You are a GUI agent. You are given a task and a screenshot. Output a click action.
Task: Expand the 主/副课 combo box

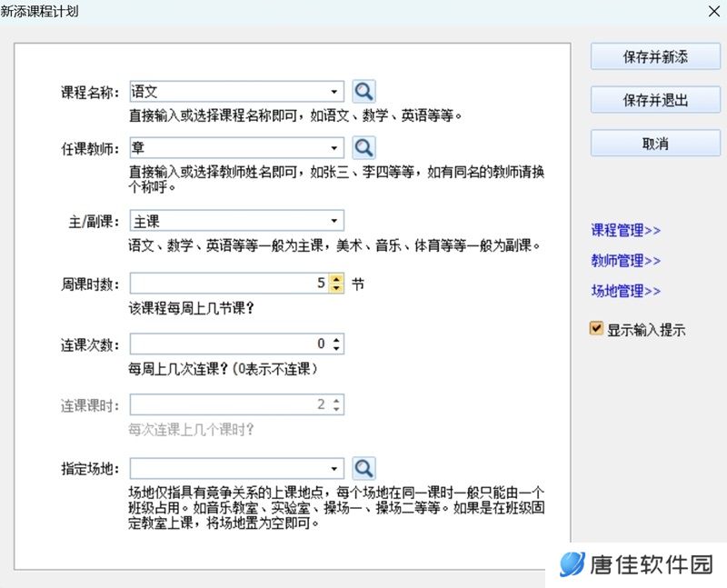334,221
